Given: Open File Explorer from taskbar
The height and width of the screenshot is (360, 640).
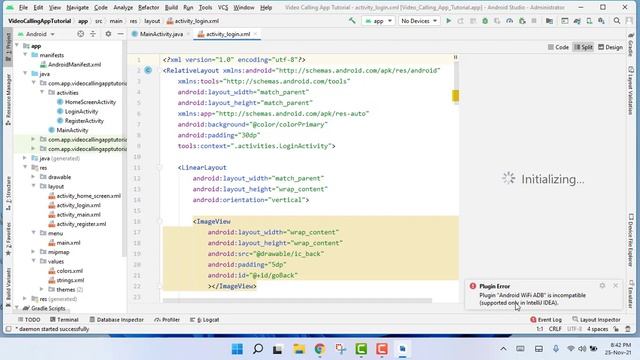Looking at the screenshot, I should pyautogui.click(x=299, y=349).
